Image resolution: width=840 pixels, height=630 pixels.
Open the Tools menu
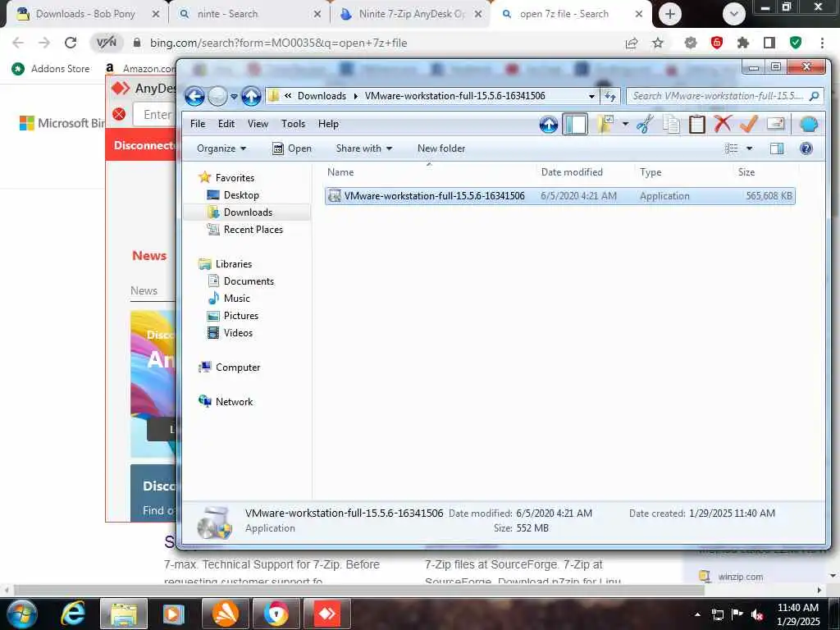293,124
